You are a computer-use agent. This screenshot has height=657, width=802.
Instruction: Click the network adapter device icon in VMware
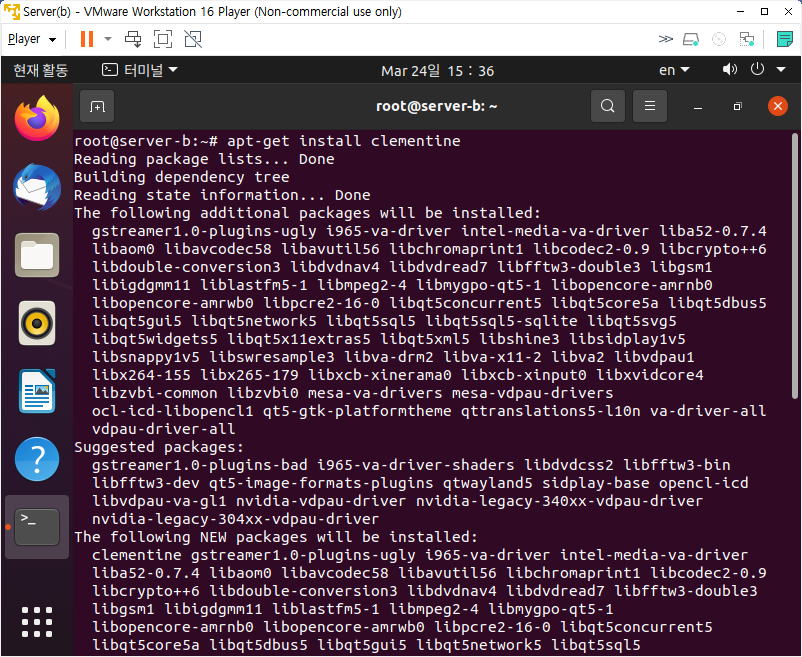click(747, 39)
